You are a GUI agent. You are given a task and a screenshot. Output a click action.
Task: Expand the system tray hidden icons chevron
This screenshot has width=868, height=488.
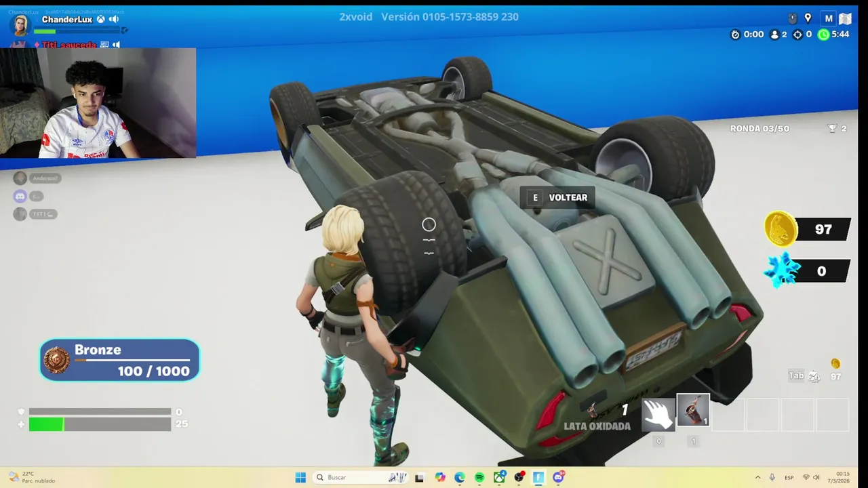click(x=757, y=477)
